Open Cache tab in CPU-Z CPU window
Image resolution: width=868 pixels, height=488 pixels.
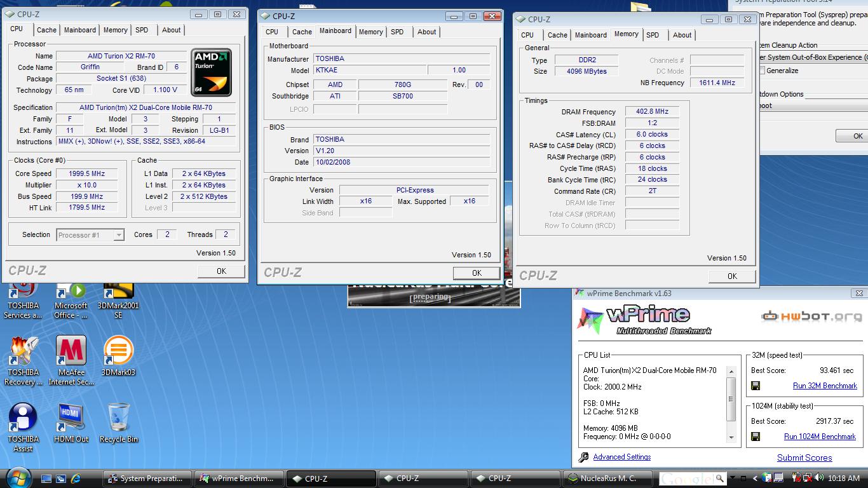click(x=46, y=30)
